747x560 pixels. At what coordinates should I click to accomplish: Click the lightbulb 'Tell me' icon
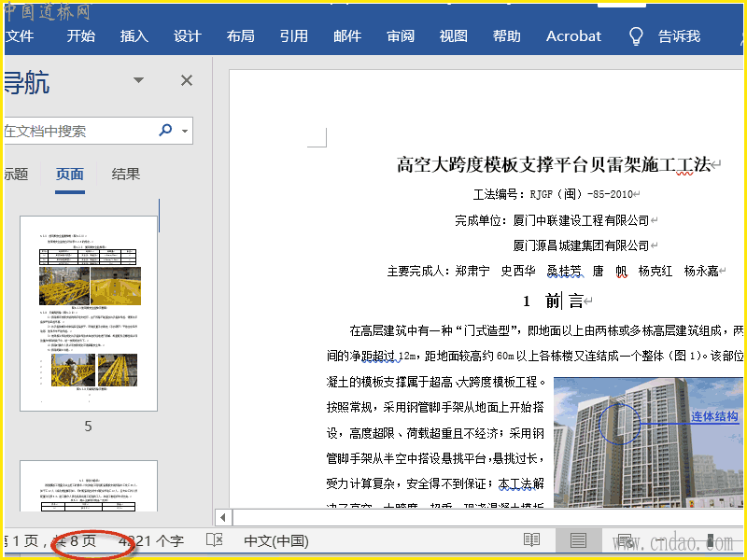(x=637, y=36)
